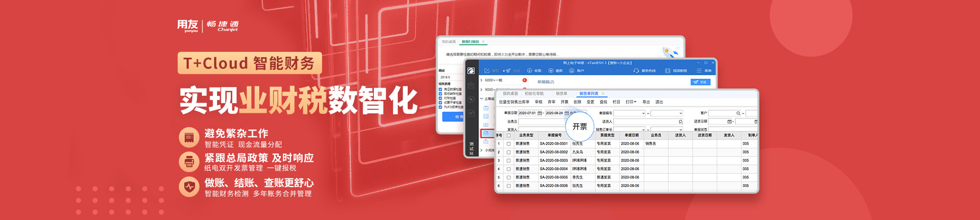Image resolution: width=980 pixels, height=220 pixels.
Task: Click the eTax logo icon in dark sidebar
Action: [471, 71]
